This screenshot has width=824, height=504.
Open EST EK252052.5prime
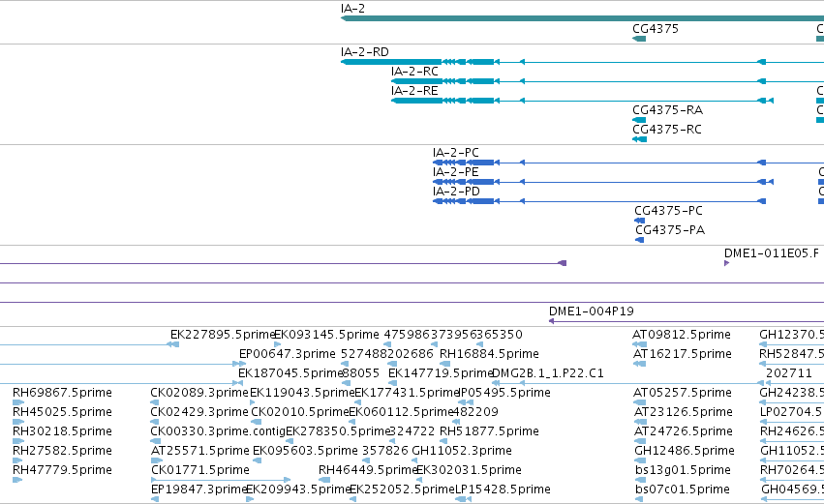[x=402, y=490]
